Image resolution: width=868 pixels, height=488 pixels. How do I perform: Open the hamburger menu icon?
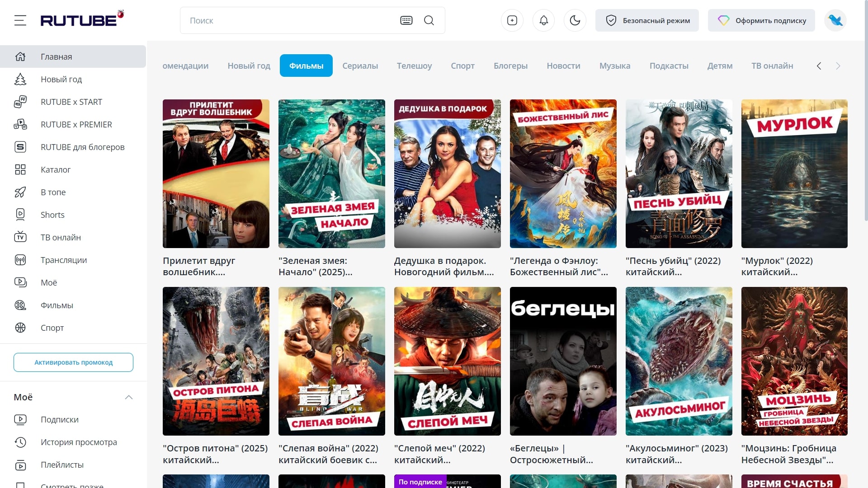pyautogui.click(x=20, y=20)
